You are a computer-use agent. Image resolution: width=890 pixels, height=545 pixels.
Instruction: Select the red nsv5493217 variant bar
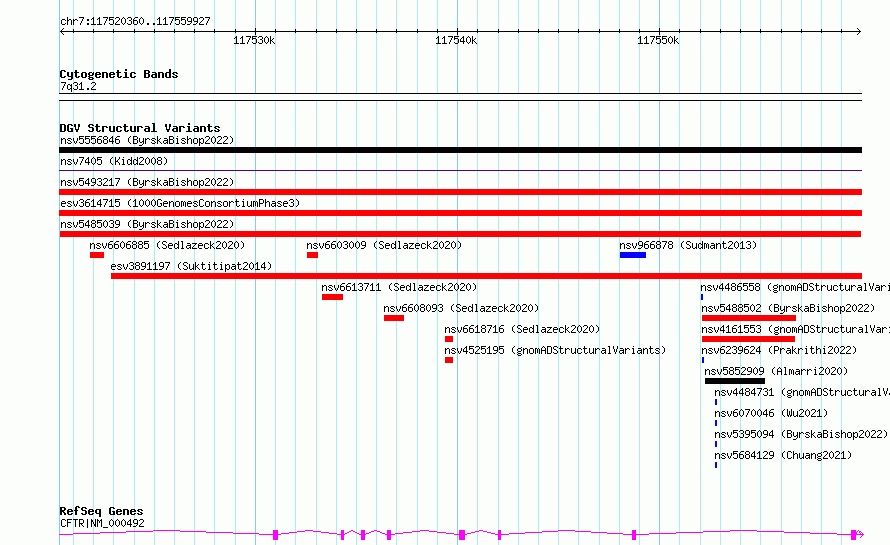click(460, 192)
